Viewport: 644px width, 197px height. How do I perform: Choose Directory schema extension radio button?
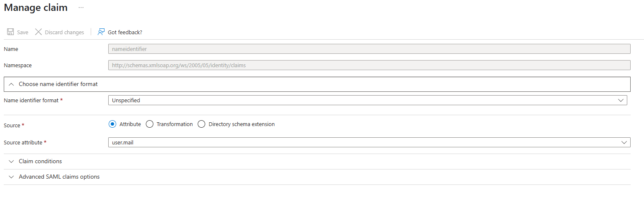point(201,124)
